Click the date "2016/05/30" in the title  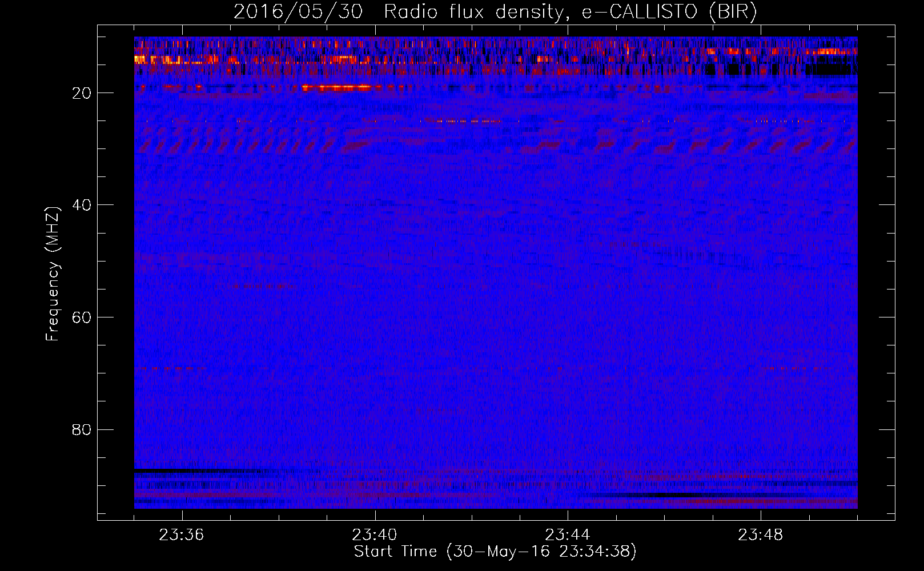298,12
